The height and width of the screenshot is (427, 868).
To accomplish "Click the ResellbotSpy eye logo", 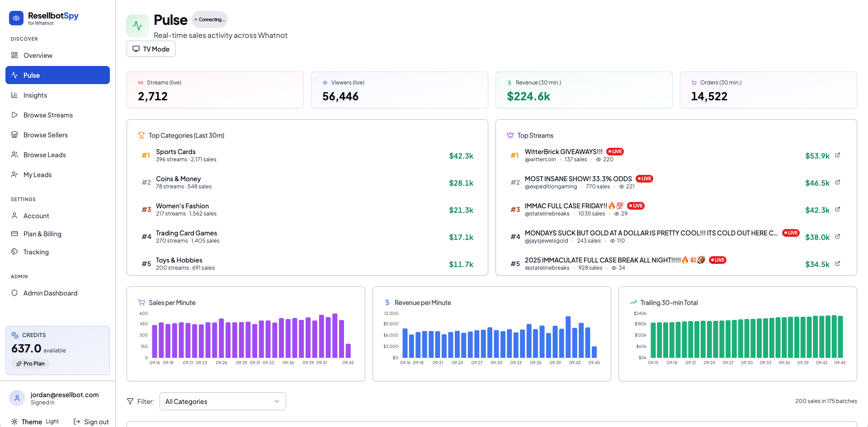I will (x=16, y=18).
